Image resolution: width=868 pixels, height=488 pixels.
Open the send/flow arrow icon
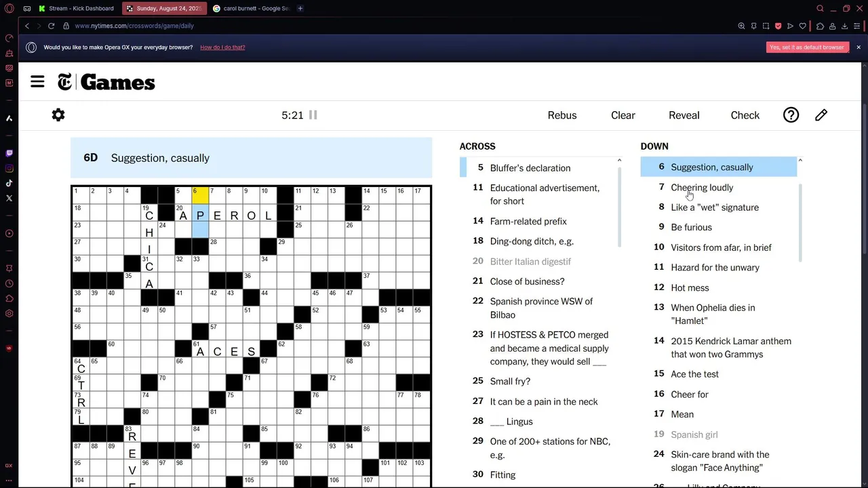[x=790, y=26]
